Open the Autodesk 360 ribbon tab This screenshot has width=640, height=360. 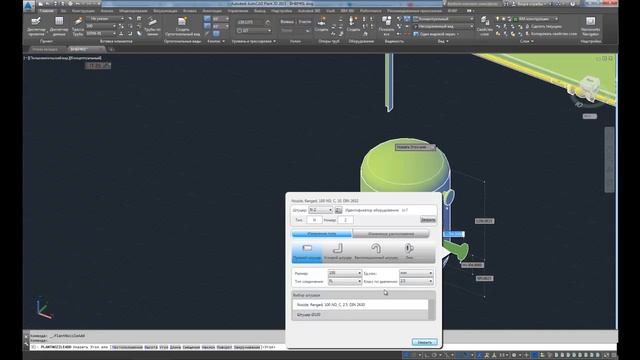click(309, 11)
